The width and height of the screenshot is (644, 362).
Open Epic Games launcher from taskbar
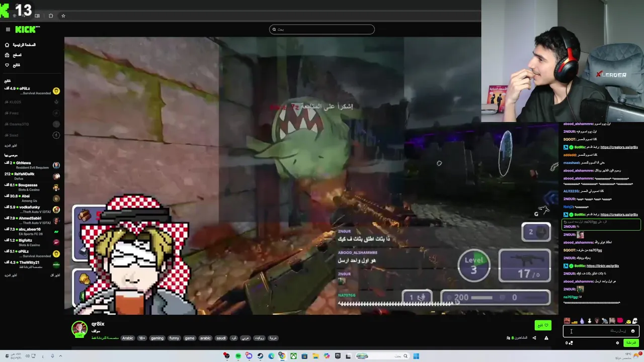[x=338, y=356]
